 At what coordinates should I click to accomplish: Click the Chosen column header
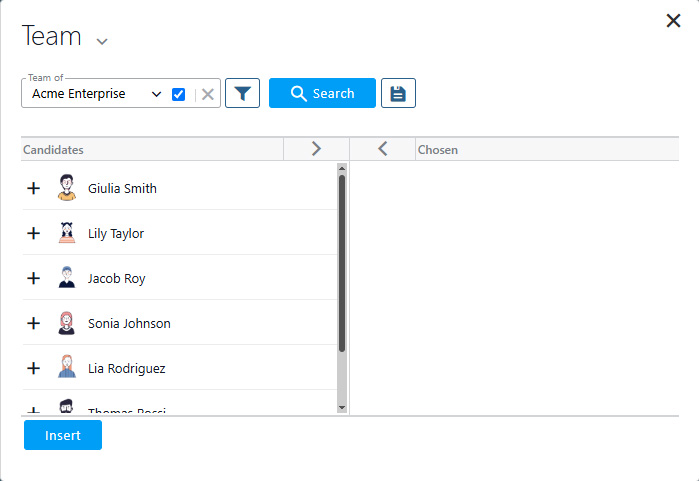pyautogui.click(x=546, y=150)
